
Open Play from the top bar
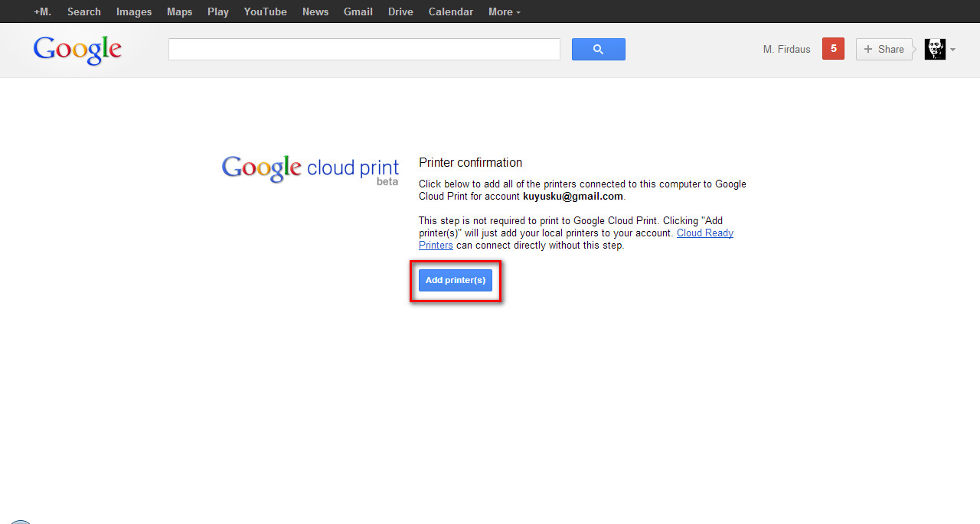pyautogui.click(x=218, y=11)
